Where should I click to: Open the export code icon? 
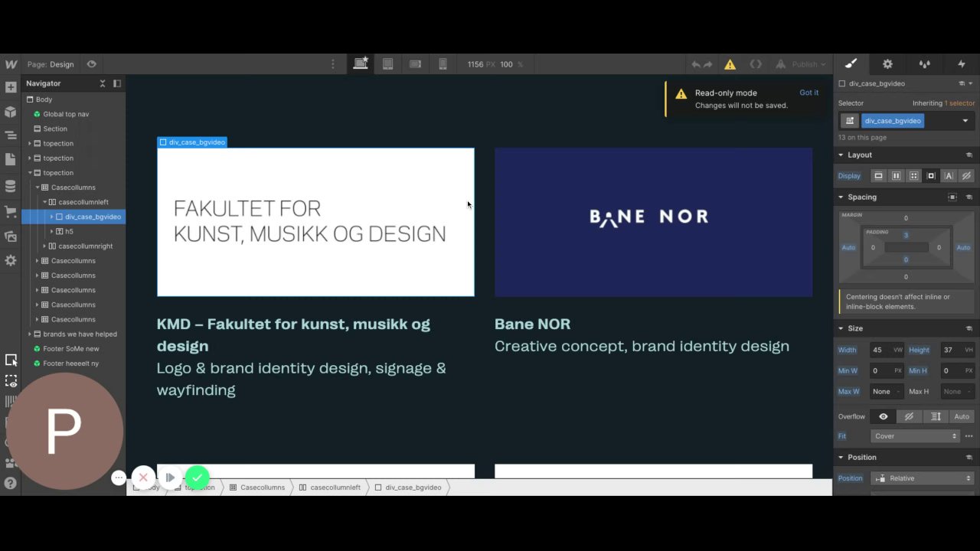[756, 64]
